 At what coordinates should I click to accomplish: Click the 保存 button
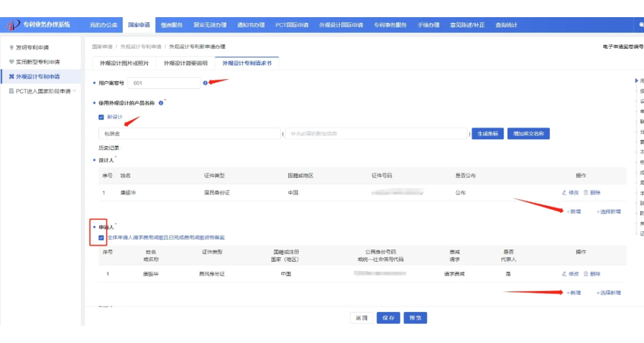coord(388,318)
